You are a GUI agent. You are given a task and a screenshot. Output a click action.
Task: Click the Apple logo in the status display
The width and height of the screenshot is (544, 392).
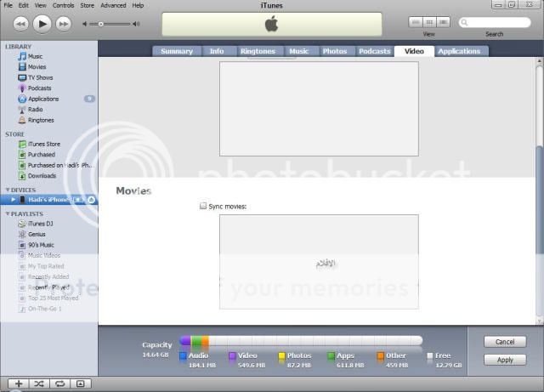pyautogui.click(x=272, y=25)
